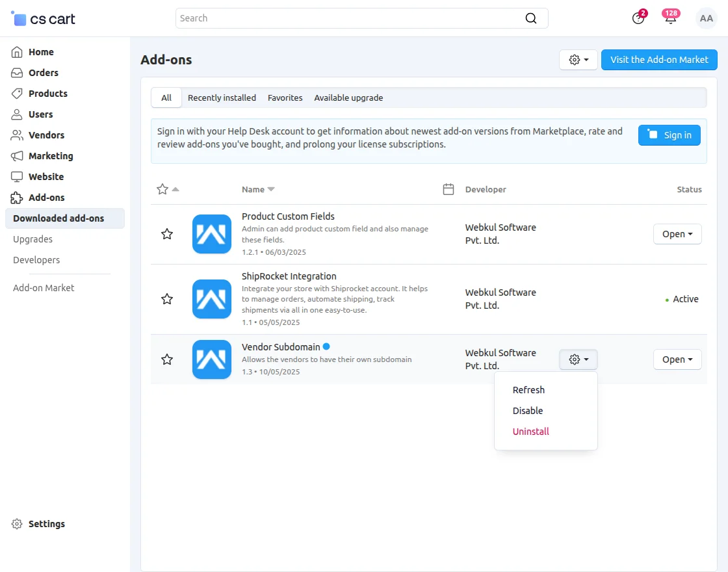The image size is (728, 572).
Task: Expand the Open dropdown for Product Custom Fields
Action: 677,233
